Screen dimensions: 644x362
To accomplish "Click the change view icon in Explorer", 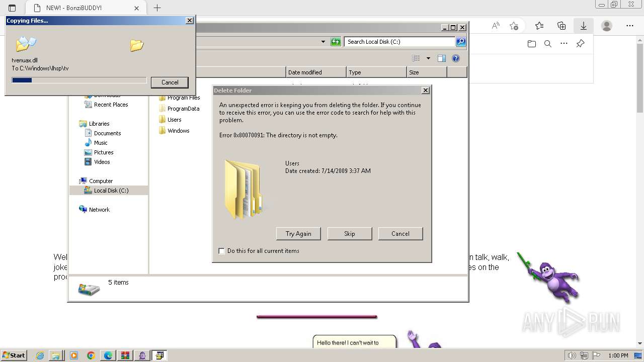I will point(416,58).
